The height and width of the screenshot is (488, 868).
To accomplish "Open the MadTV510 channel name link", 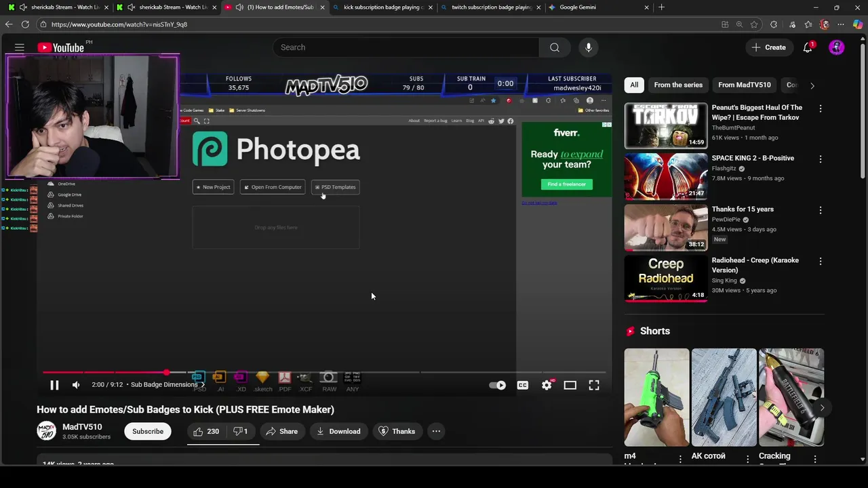I will (x=82, y=427).
